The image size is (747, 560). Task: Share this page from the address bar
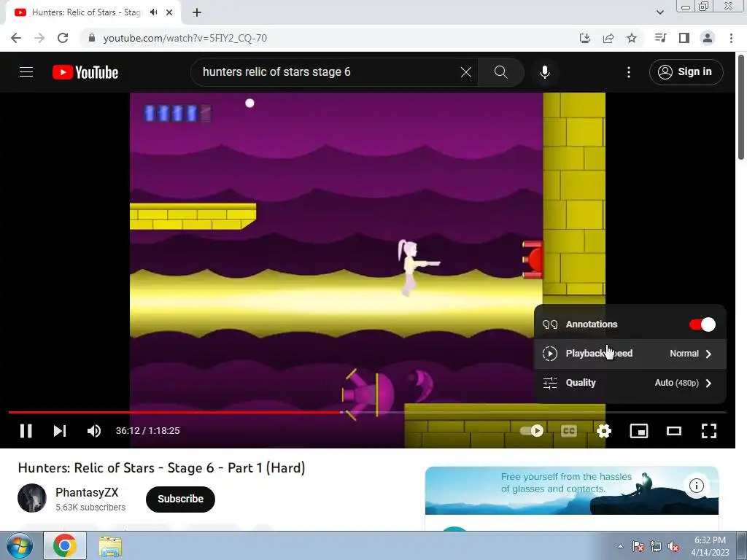point(608,38)
